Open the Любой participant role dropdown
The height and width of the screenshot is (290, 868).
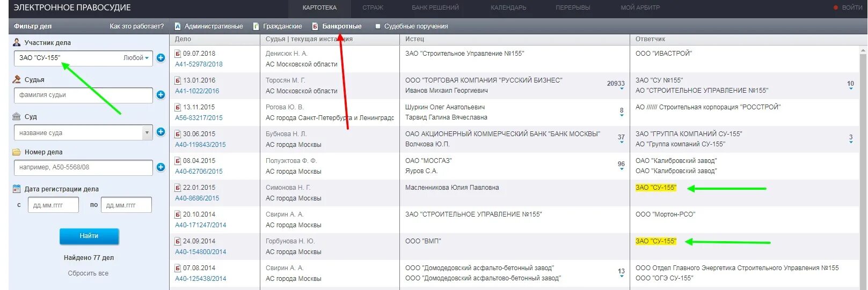point(136,58)
